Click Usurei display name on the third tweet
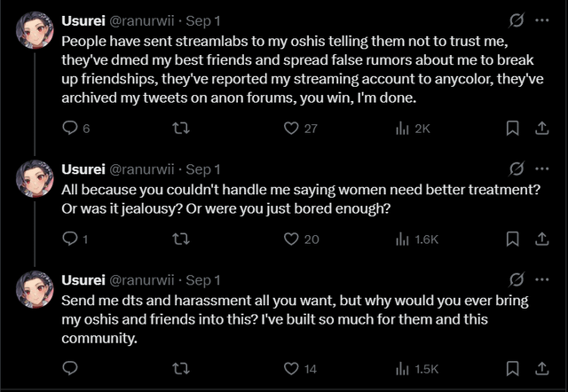 82,278
